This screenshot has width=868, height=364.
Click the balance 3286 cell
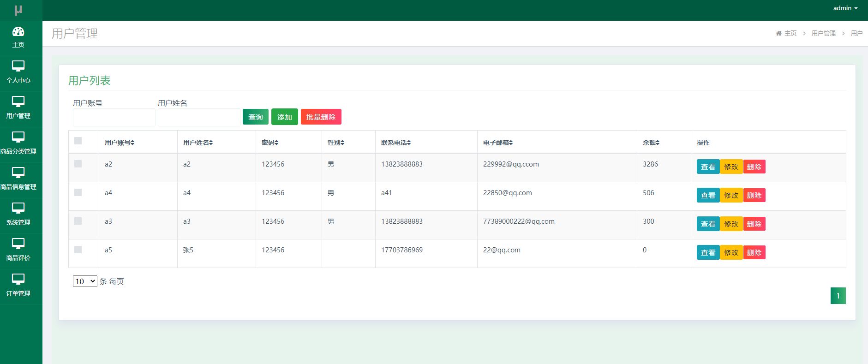[650, 164]
